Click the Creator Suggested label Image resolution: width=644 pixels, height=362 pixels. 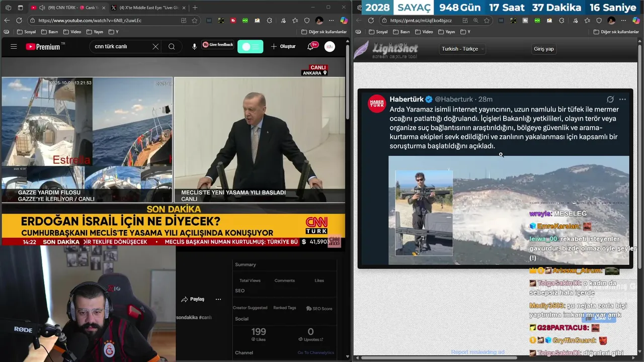tap(250, 308)
